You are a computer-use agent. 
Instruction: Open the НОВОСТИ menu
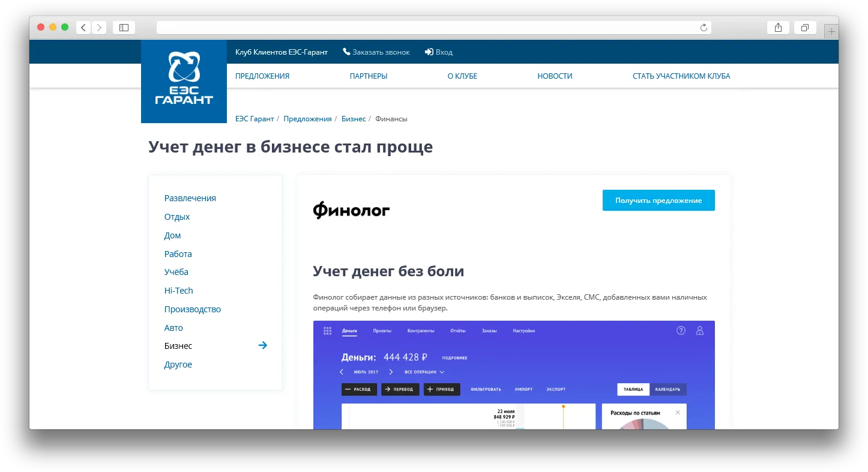(555, 76)
